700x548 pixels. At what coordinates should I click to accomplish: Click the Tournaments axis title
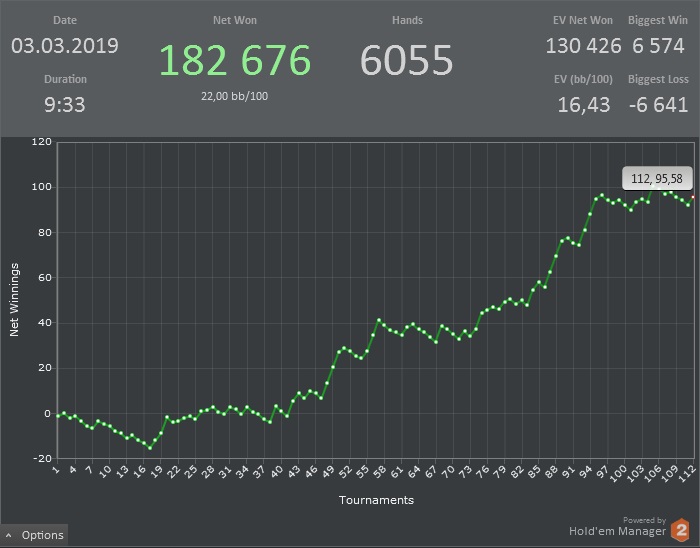376,500
